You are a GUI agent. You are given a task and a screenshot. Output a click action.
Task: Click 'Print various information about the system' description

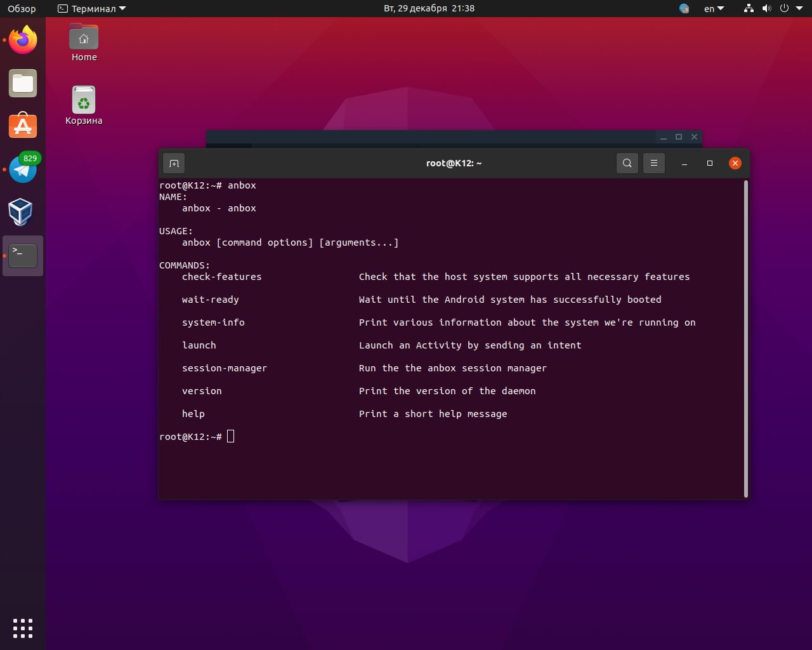pyautogui.click(x=527, y=322)
